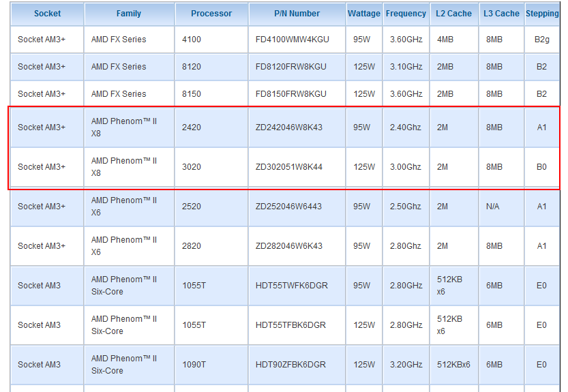Select the Frequency column header
This screenshot has width=568, height=392.
[x=406, y=14]
